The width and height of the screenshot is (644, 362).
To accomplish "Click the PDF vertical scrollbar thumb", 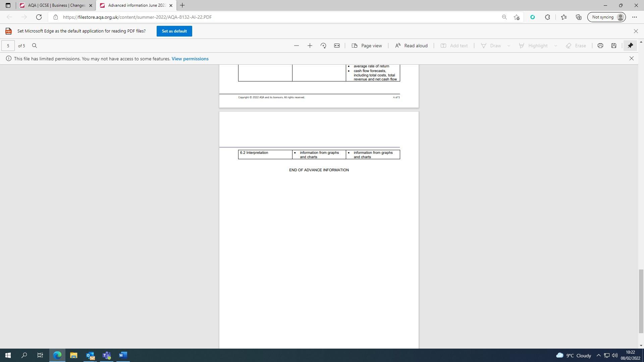I will pos(641,301).
